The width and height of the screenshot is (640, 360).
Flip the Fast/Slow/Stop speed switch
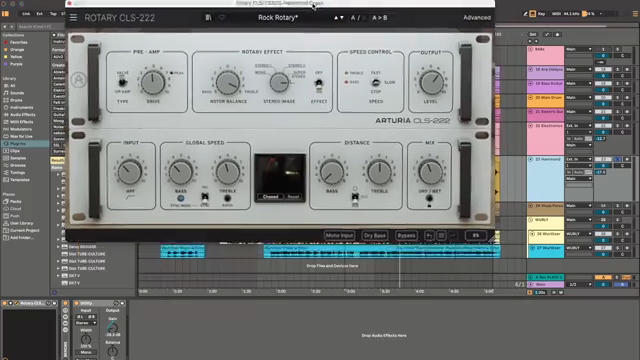coord(376,82)
